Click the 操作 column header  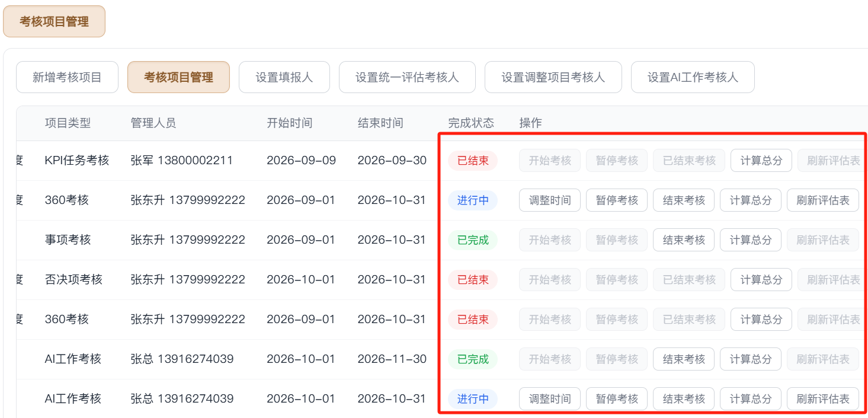(x=530, y=123)
